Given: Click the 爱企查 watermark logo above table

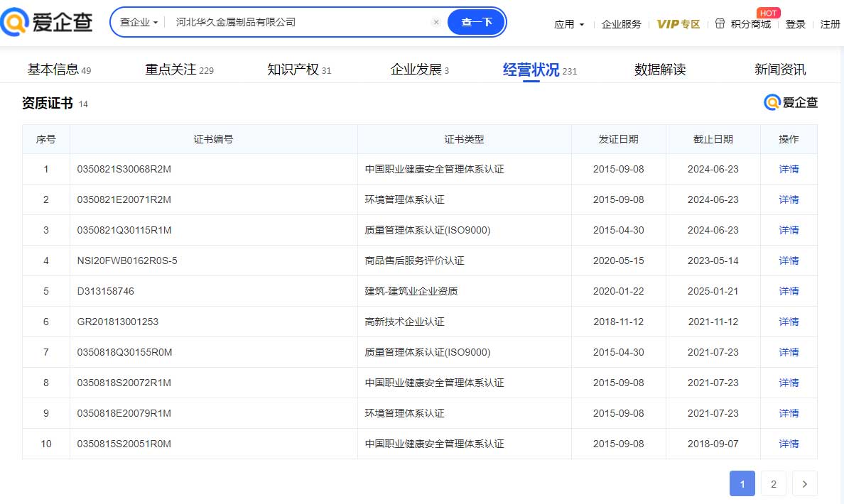Looking at the screenshot, I should 791,103.
